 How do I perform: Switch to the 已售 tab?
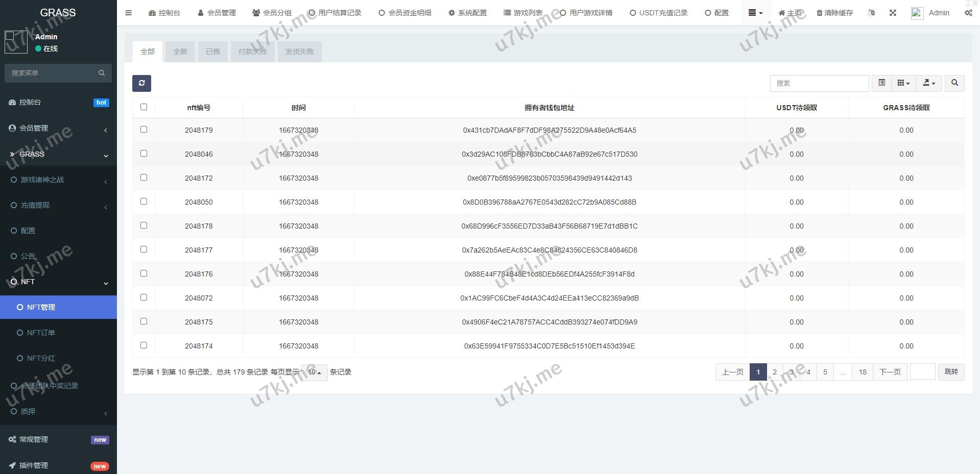pyautogui.click(x=213, y=52)
